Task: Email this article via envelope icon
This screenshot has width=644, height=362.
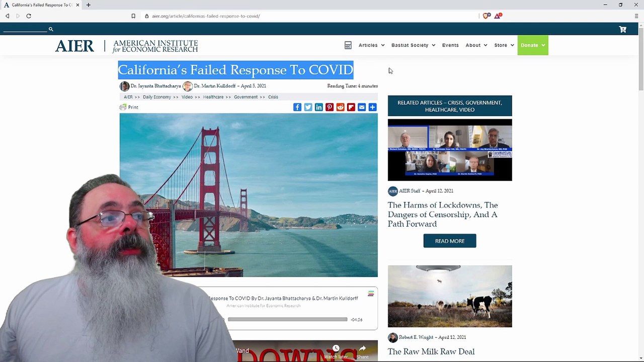Action: [x=362, y=107]
